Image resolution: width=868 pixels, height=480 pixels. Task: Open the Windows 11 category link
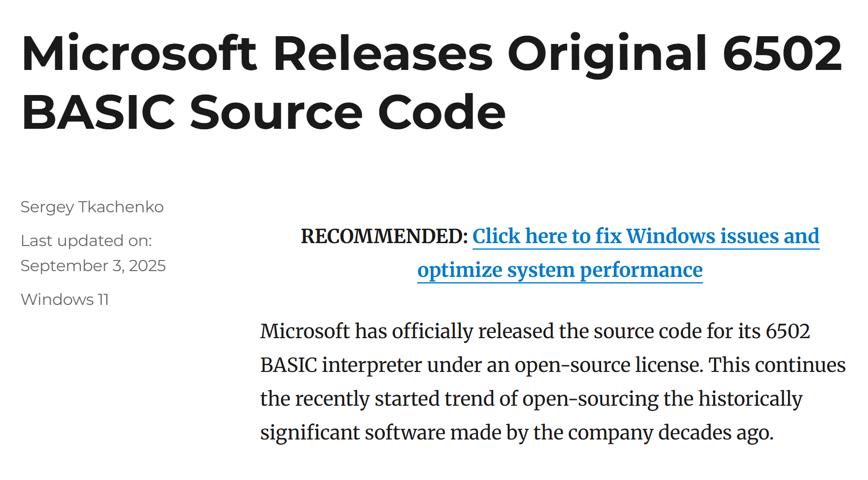[65, 300]
